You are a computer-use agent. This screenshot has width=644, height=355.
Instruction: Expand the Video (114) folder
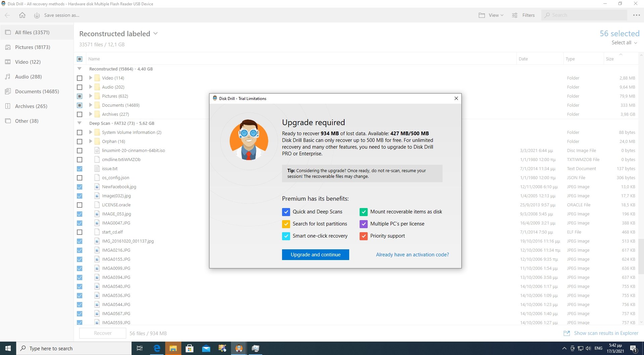(91, 78)
